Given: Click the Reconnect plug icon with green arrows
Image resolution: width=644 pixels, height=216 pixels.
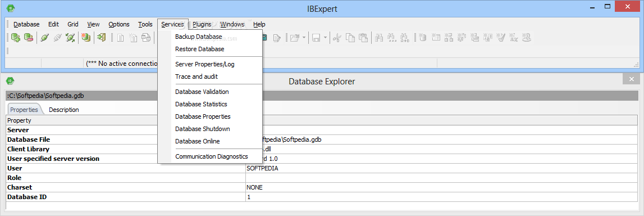Looking at the screenshot, I should pyautogui.click(x=70, y=38).
